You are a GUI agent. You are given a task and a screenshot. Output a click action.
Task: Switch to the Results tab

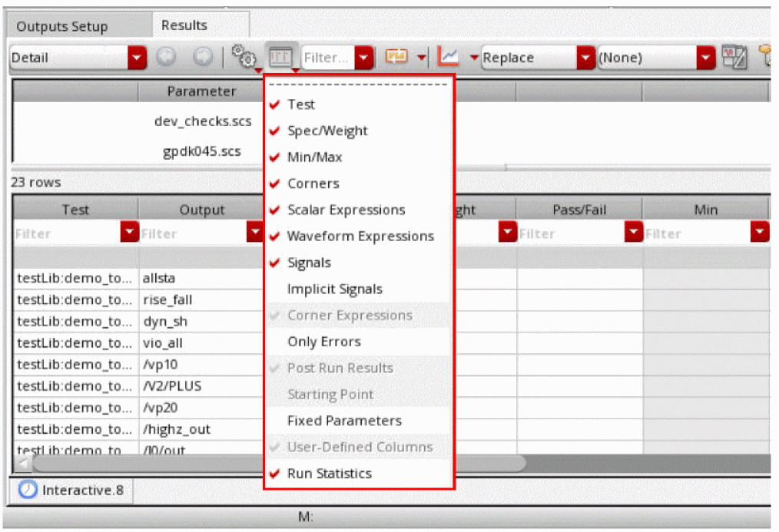[x=184, y=25]
